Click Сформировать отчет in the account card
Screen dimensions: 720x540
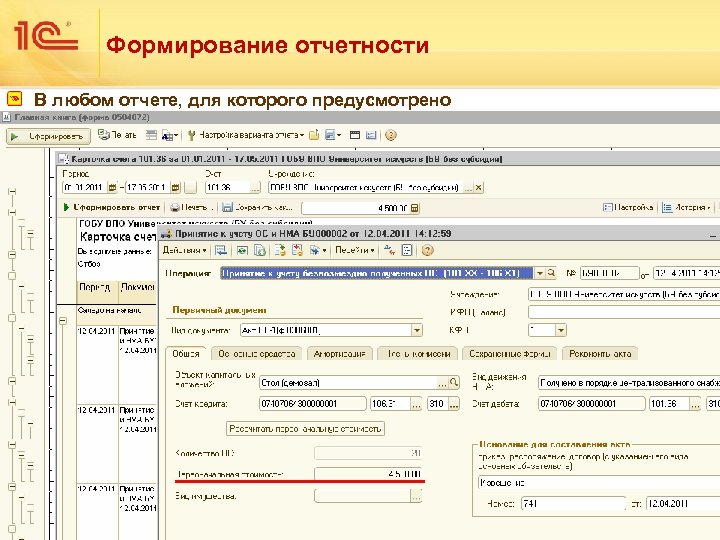[x=112, y=208]
